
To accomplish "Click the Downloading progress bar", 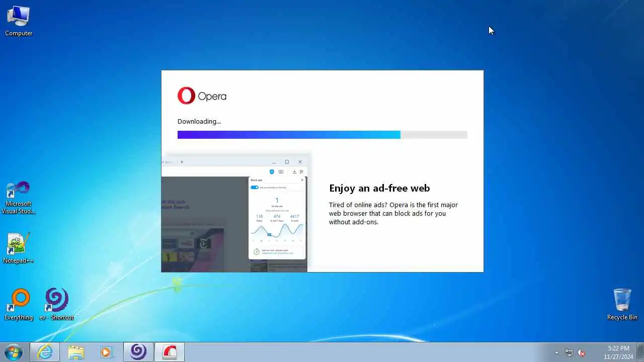I will click(322, 135).
